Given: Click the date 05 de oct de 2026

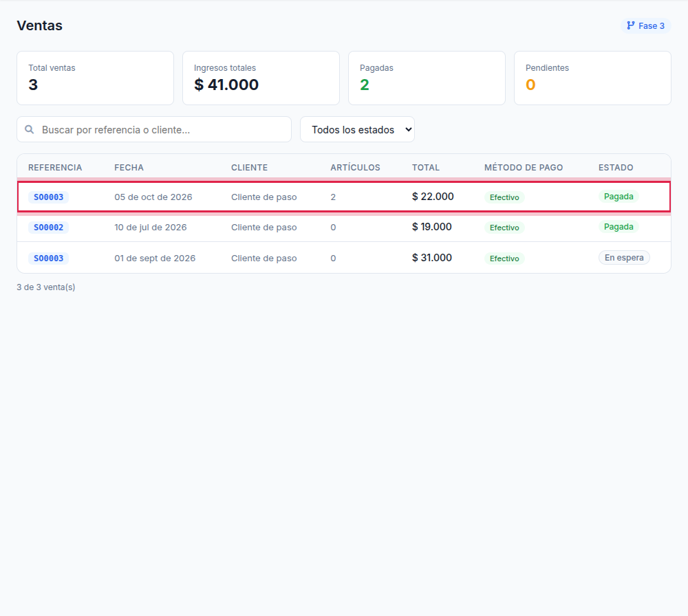Looking at the screenshot, I should coord(153,197).
